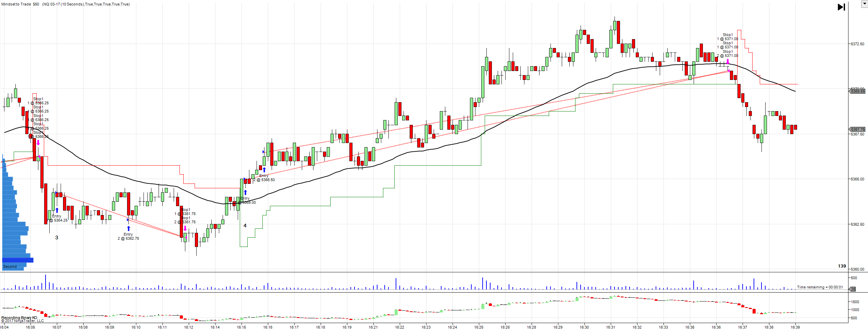Click the 16:25 label on the time axis
The height and width of the screenshot is (332, 868).
pos(479,327)
